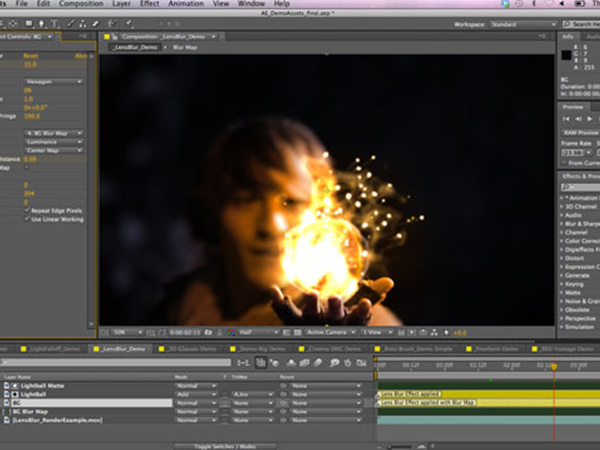Viewport: 600px width, 450px height.
Task: Open the Window menu
Action: pyautogui.click(x=251, y=4)
